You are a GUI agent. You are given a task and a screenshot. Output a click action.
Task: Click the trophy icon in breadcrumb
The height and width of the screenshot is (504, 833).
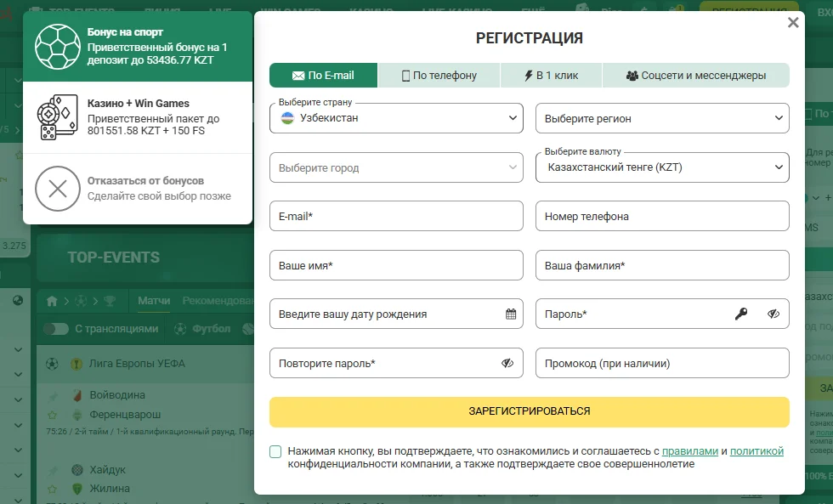click(110, 301)
